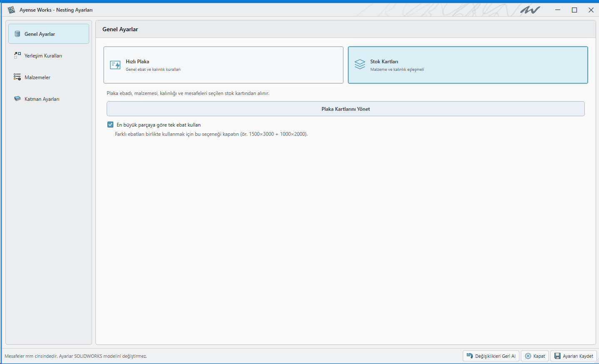Click Değişiklikleri Geri Al button

491,356
